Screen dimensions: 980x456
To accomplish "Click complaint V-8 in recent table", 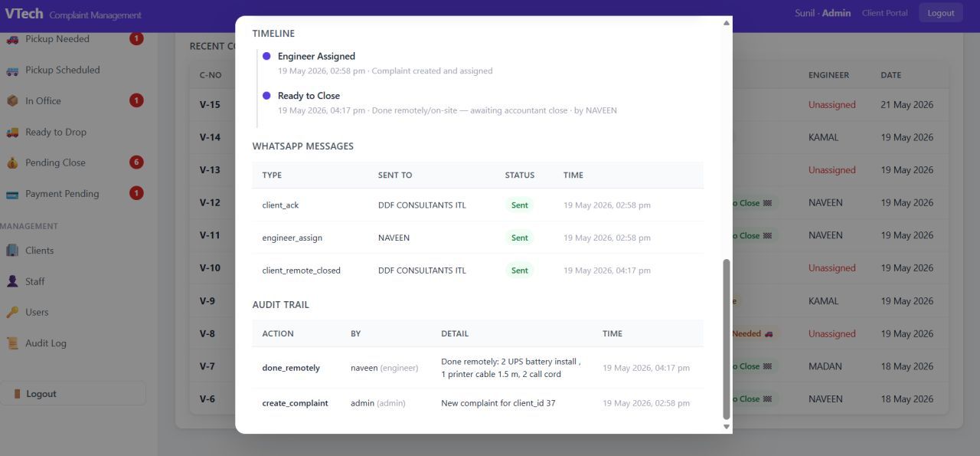I will tap(207, 333).
